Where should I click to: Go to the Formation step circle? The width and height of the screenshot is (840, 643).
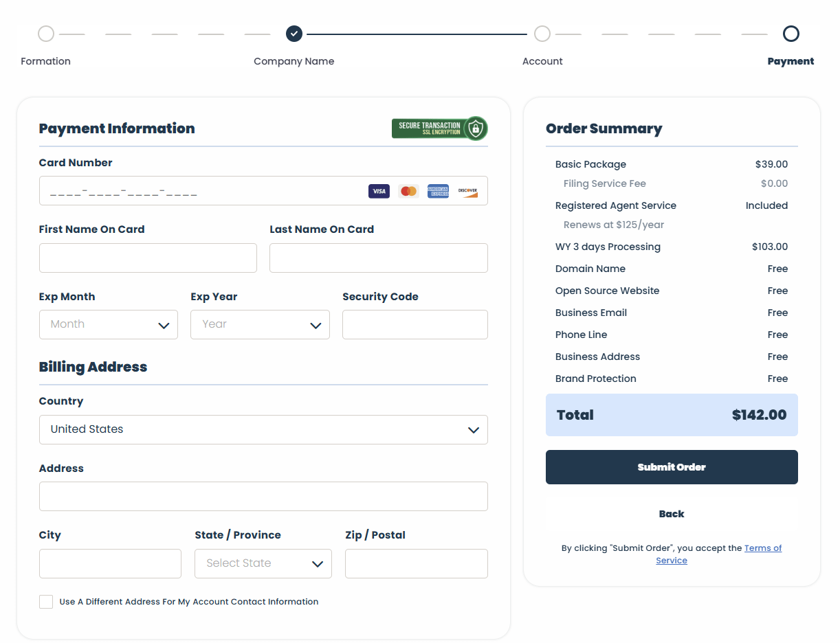point(46,34)
